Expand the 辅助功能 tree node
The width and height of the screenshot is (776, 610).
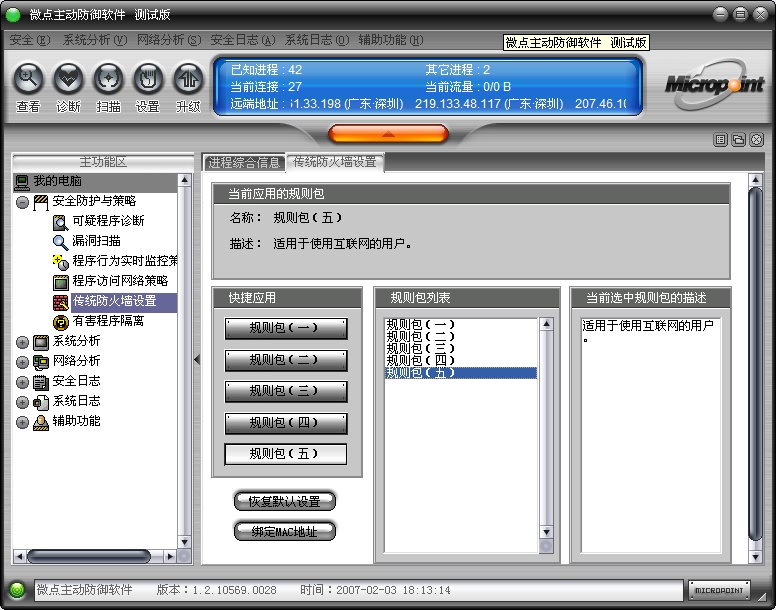click(x=22, y=422)
